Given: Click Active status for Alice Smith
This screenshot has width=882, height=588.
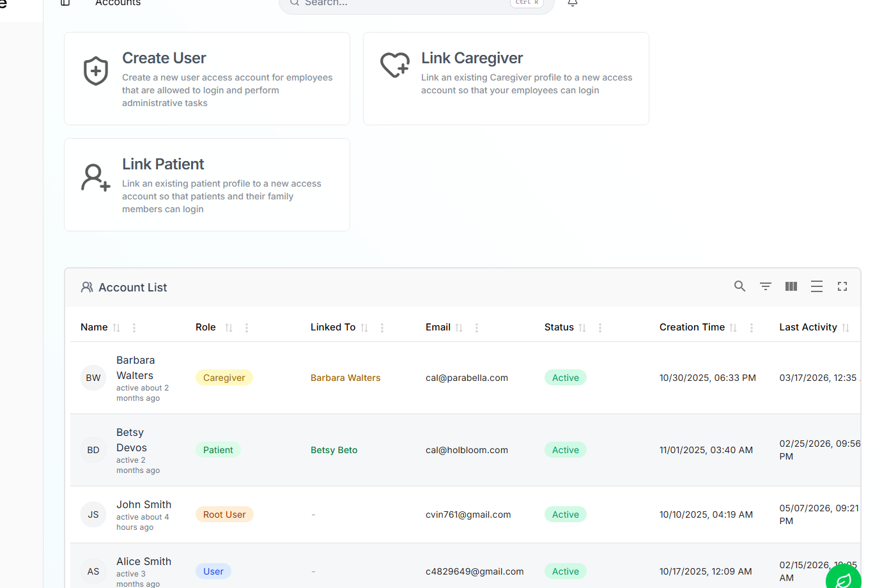Looking at the screenshot, I should (566, 571).
